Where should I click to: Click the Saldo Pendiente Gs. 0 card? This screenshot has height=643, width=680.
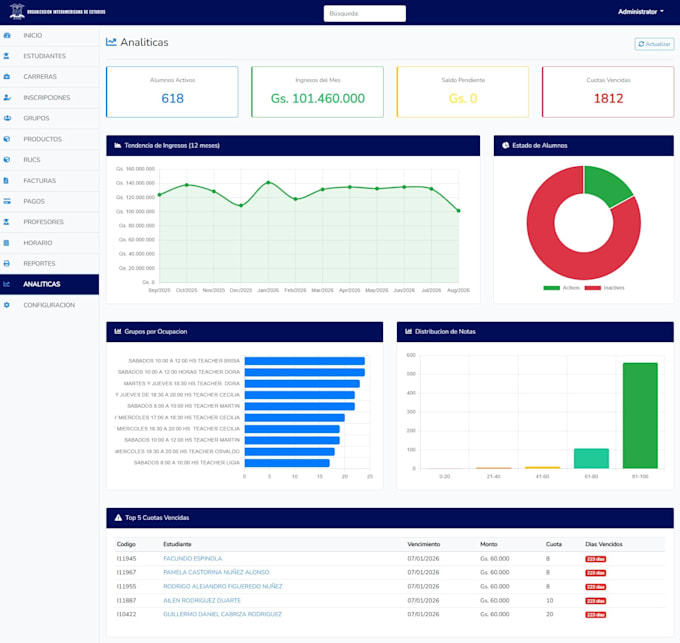point(463,92)
